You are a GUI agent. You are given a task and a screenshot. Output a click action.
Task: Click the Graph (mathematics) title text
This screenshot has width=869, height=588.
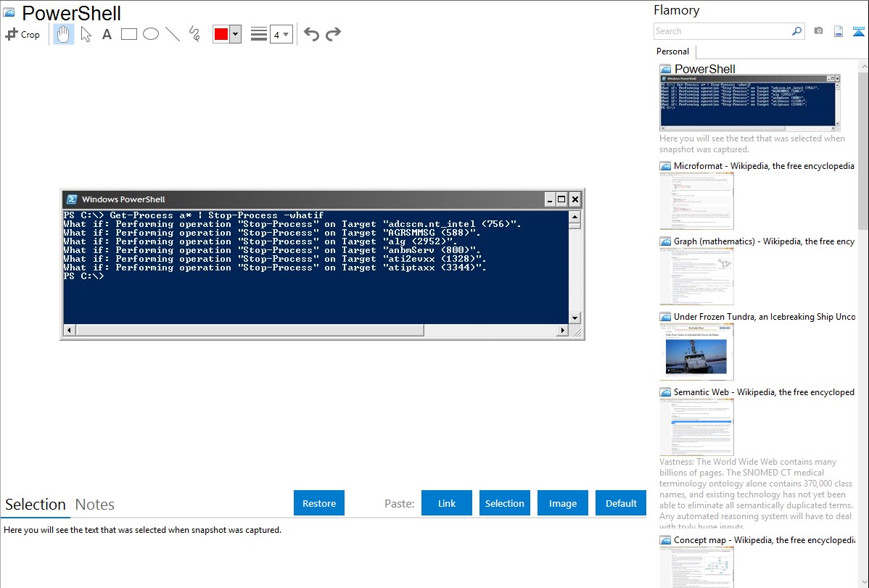coord(764,241)
